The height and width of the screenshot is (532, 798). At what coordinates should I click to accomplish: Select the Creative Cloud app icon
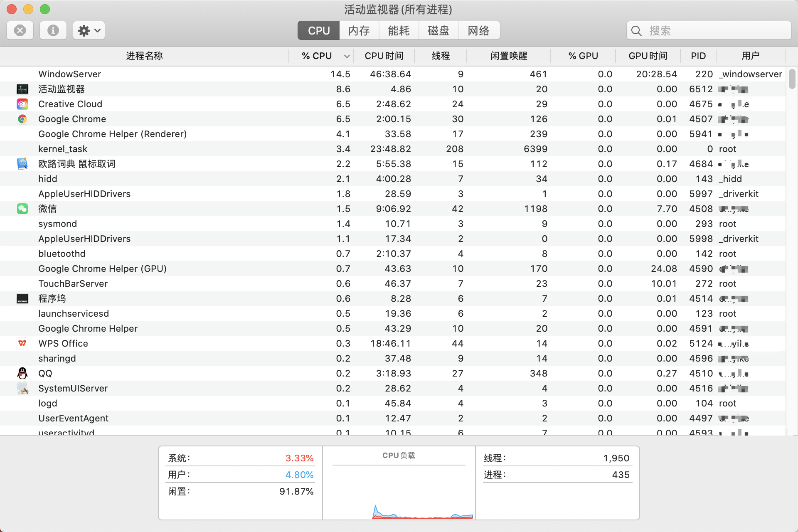point(22,104)
